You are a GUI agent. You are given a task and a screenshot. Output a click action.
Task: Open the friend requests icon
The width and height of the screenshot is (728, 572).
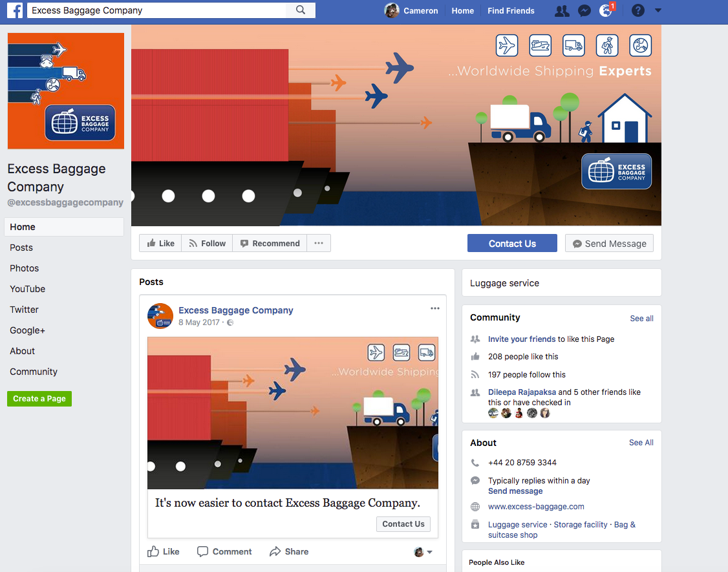(x=562, y=11)
